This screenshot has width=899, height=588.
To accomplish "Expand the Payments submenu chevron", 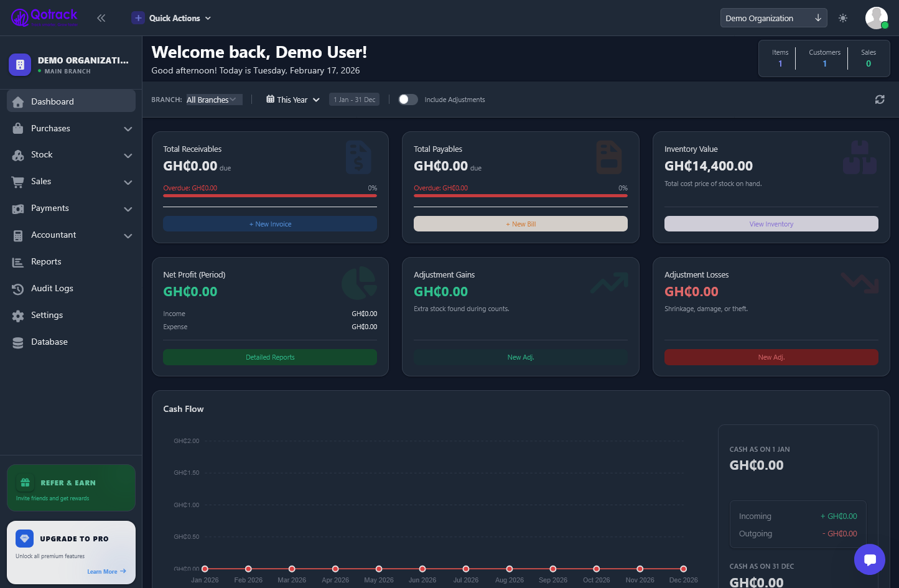I will pos(128,209).
